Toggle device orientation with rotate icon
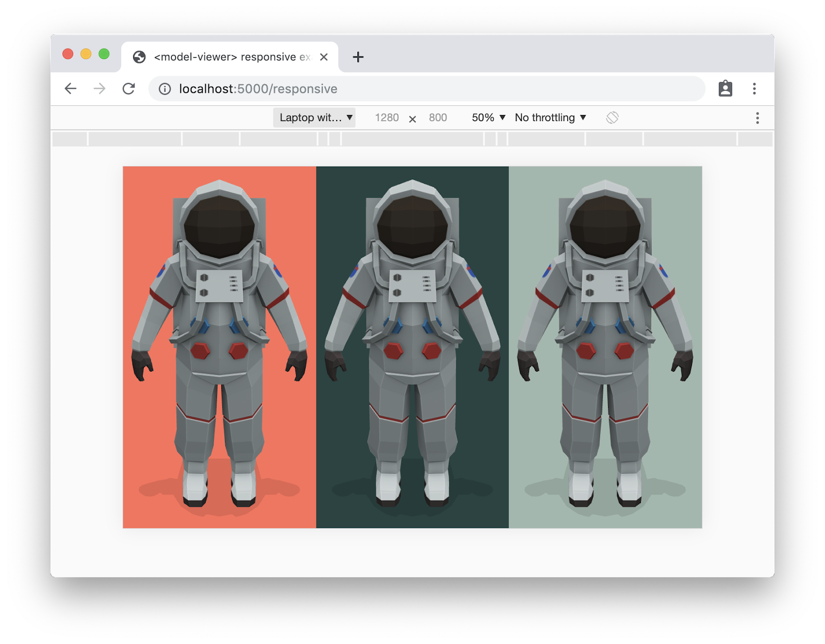Viewport: 825px width, 644px height. point(612,118)
